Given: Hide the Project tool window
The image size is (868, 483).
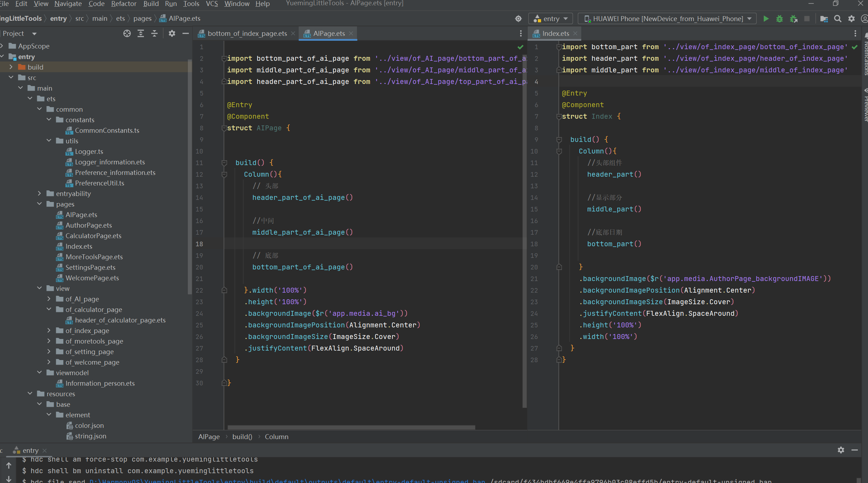Looking at the screenshot, I should click(x=186, y=33).
